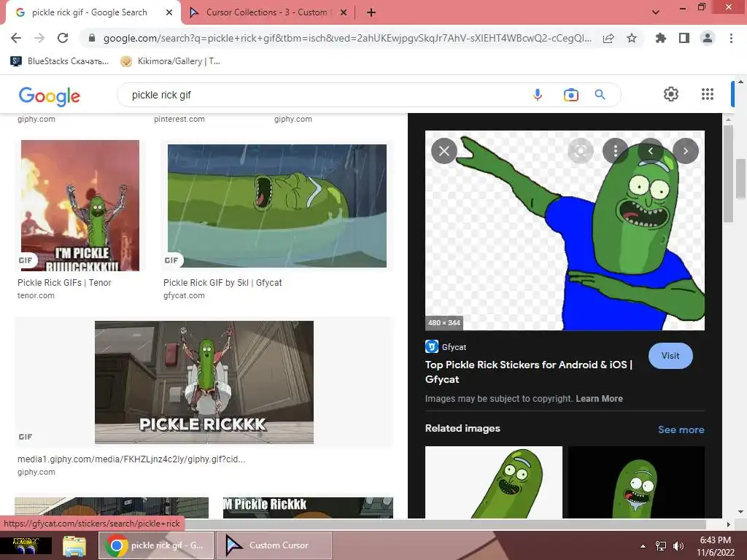Open the rainy Pickle Rick GIF thumbnail
The height and width of the screenshot is (560, 747).
(276, 206)
